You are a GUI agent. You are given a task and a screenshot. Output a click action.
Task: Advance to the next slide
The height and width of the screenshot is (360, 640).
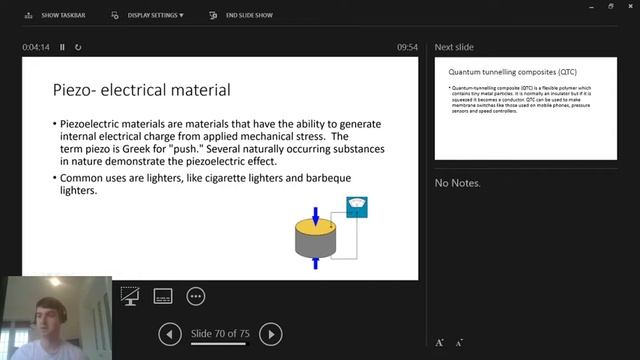pos(271,334)
